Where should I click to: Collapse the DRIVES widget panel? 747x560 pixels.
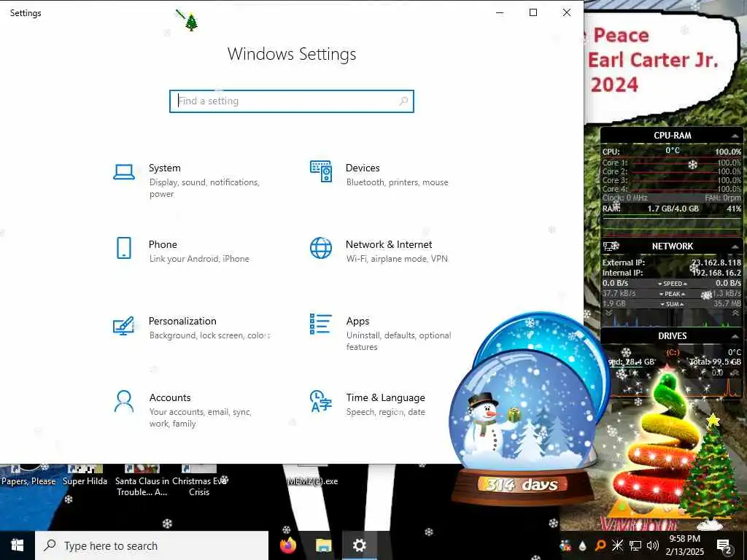pos(735,336)
